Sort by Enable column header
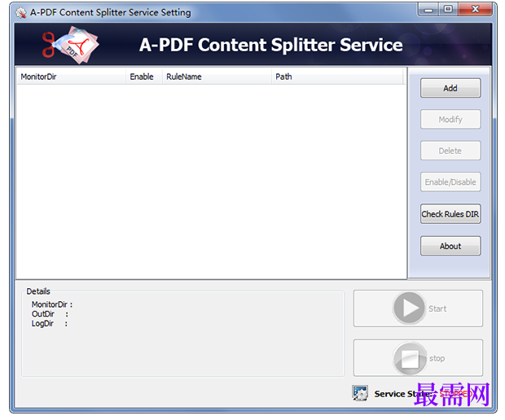 [143, 77]
